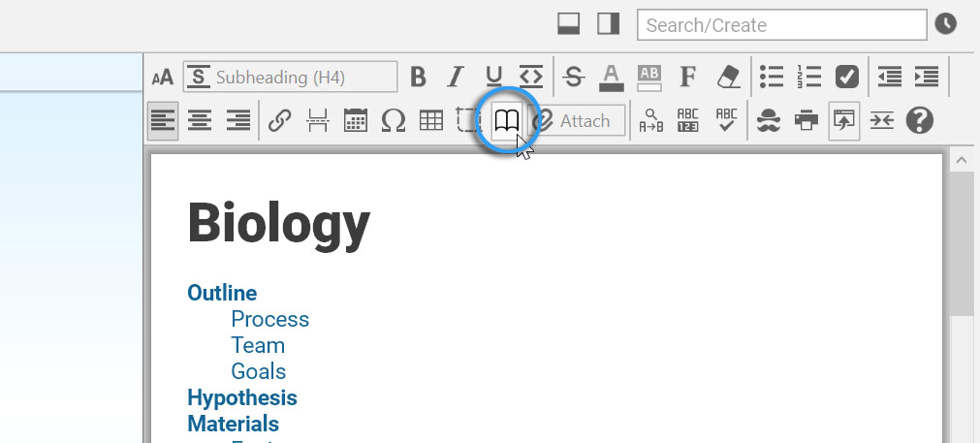Open find and replace tool
This screenshot has width=980, height=443.
tap(651, 121)
